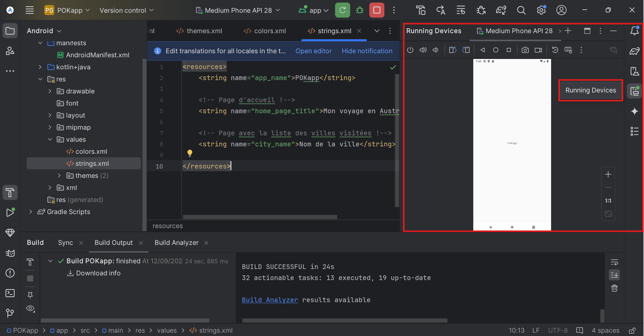
Task: Click the editor horizontal scrollbar
Action: tap(260, 217)
